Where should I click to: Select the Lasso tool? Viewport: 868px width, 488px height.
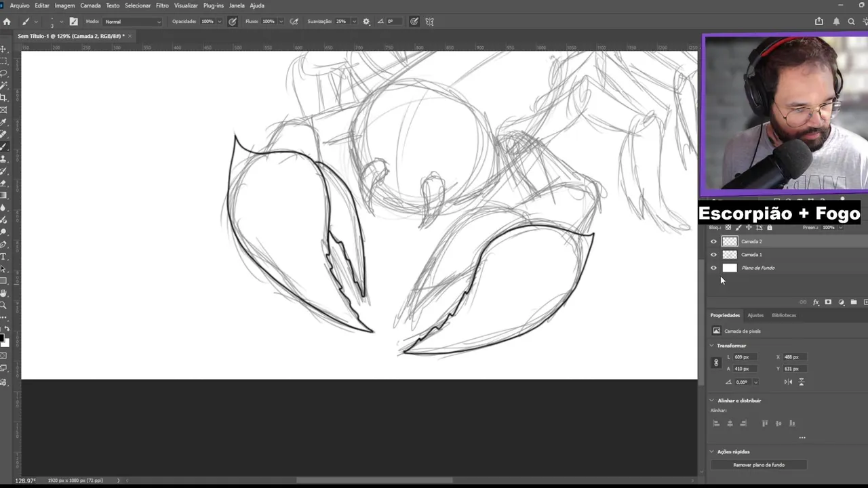coord(3,73)
